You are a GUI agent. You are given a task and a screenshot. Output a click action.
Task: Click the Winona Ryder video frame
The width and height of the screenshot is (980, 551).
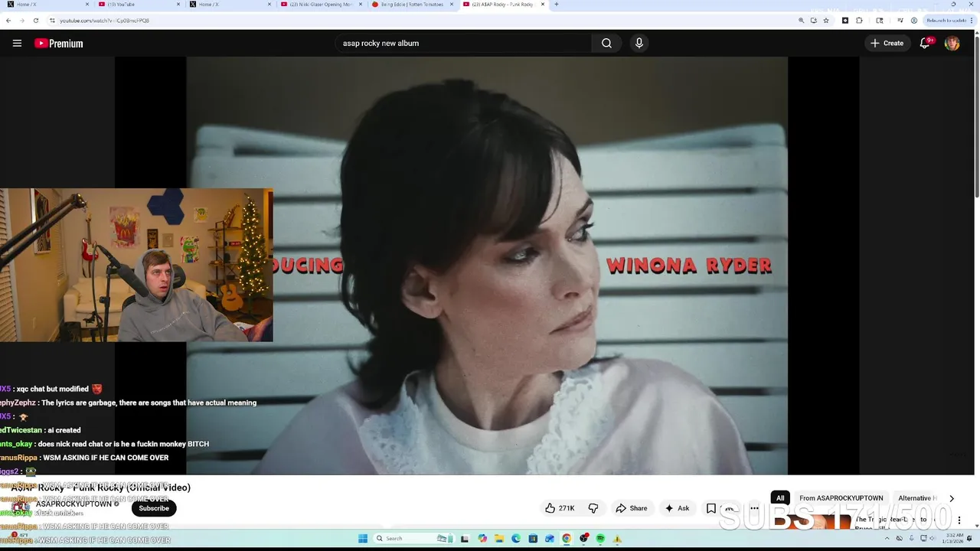point(487,266)
